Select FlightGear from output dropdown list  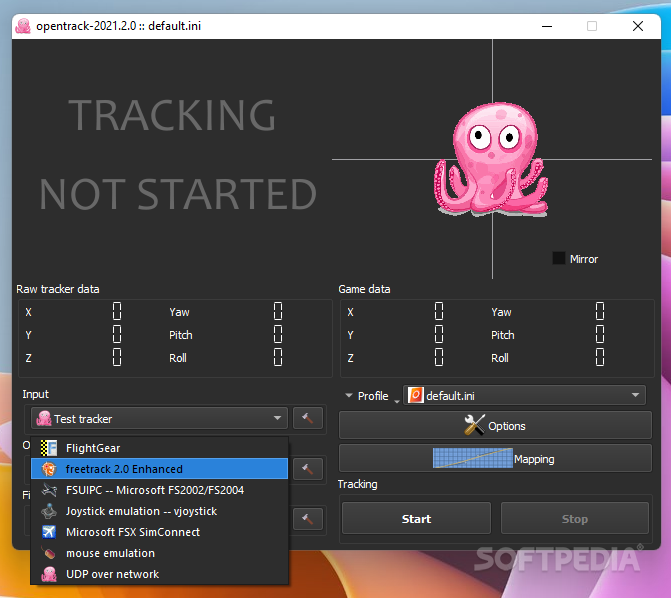tap(159, 448)
